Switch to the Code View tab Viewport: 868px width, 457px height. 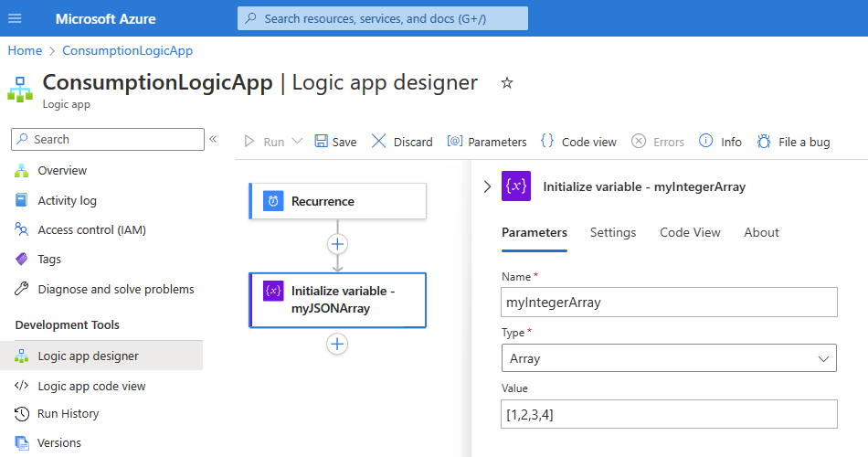690,232
